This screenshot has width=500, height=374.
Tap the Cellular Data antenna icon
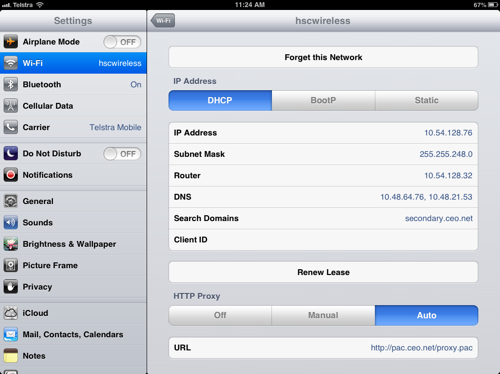tap(11, 106)
